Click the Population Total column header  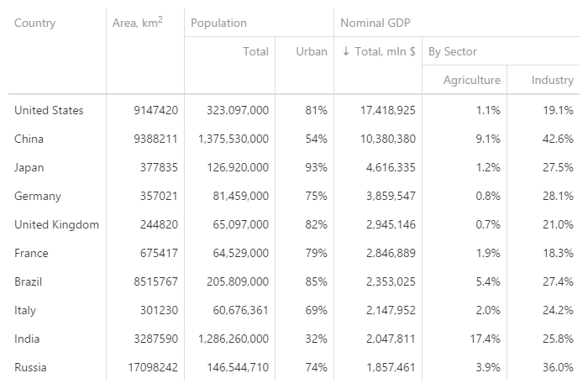click(255, 52)
